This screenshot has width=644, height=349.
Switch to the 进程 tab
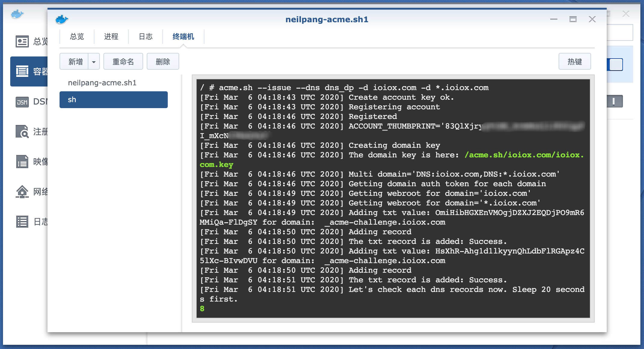coord(111,37)
